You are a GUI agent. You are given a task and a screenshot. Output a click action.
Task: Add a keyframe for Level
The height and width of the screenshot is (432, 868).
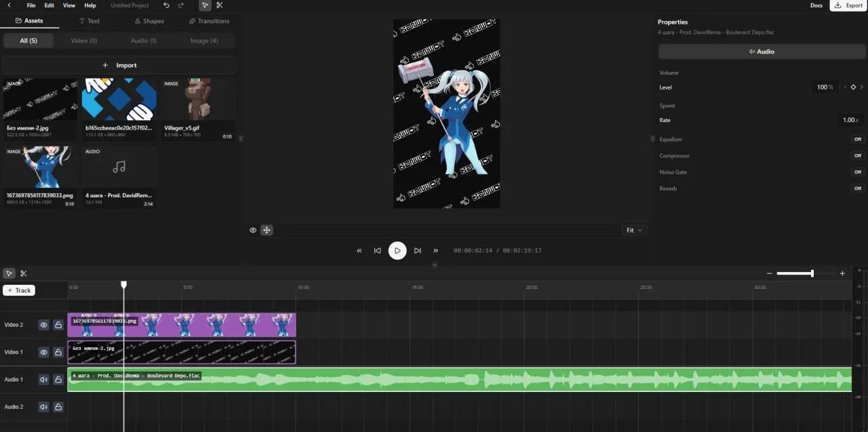click(x=854, y=87)
